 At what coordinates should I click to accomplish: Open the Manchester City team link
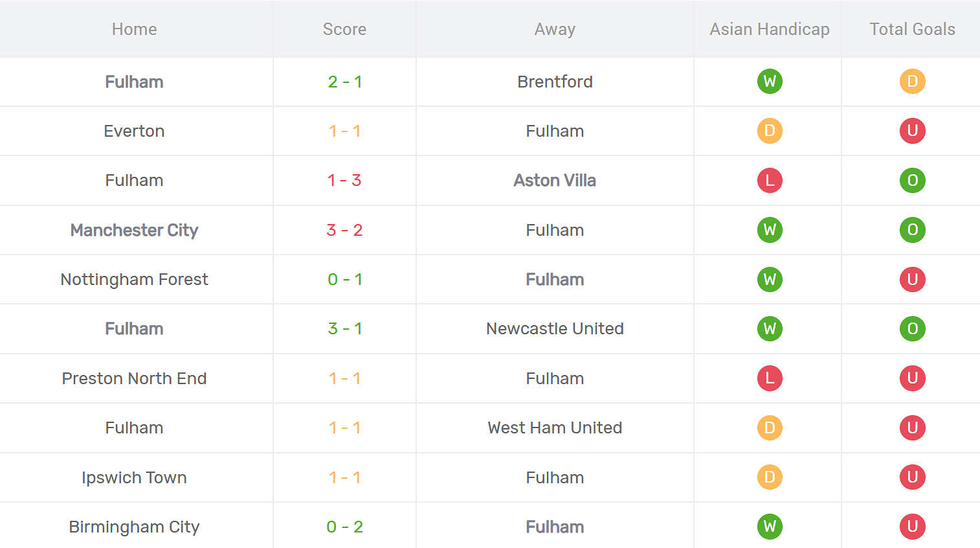134,230
